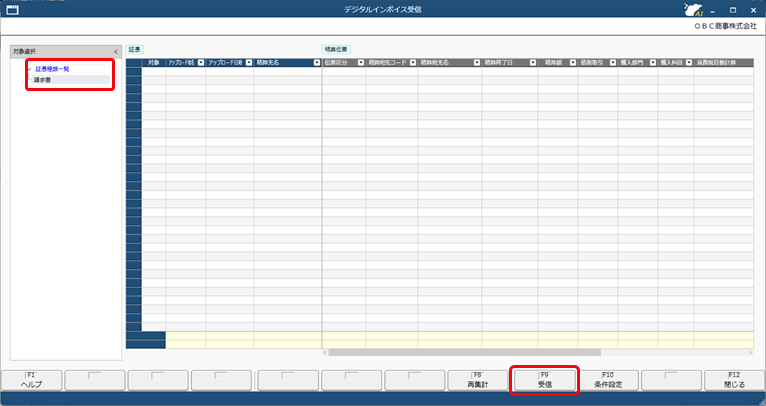Maximize the デジタルインボイス受信 window
The image size is (766, 406).
coord(732,9)
